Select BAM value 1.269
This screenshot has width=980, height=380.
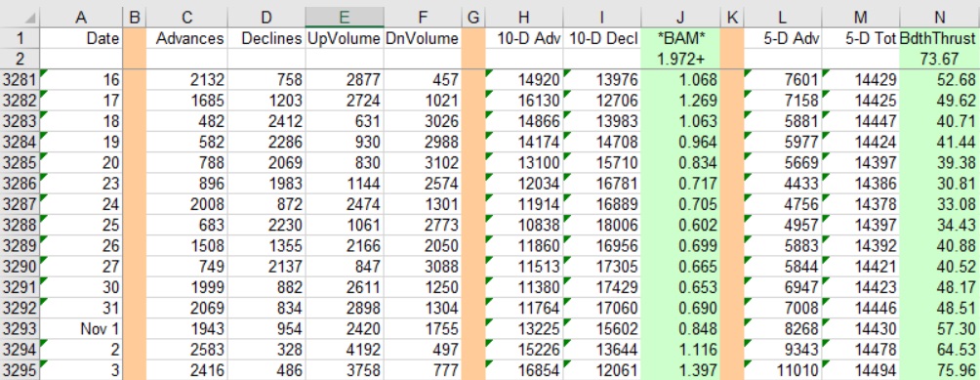[x=680, y=101]
